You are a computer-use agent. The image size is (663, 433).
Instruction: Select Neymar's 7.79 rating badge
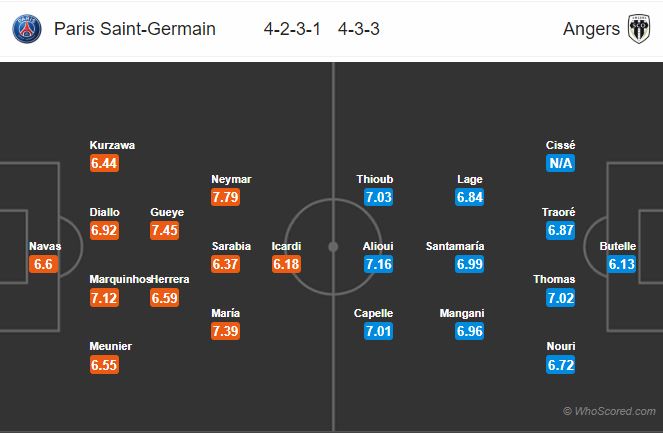coord(225,197)
